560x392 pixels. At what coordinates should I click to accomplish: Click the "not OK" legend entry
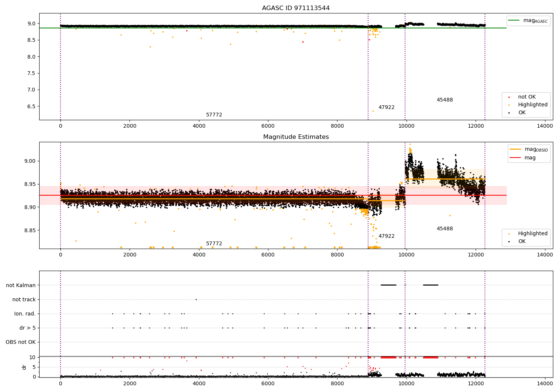tap(527, 97)
